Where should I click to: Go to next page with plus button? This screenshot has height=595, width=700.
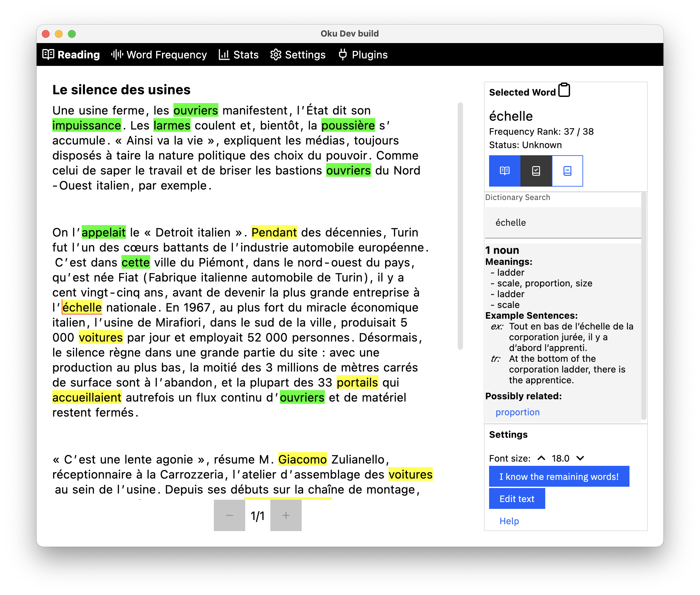(x=286, y=515)
